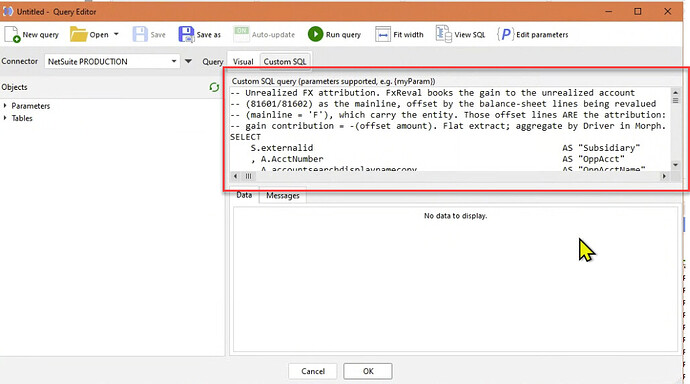690x384 pixels.
Task: Run the query with green play icon
Action: (x=315, y=34)
